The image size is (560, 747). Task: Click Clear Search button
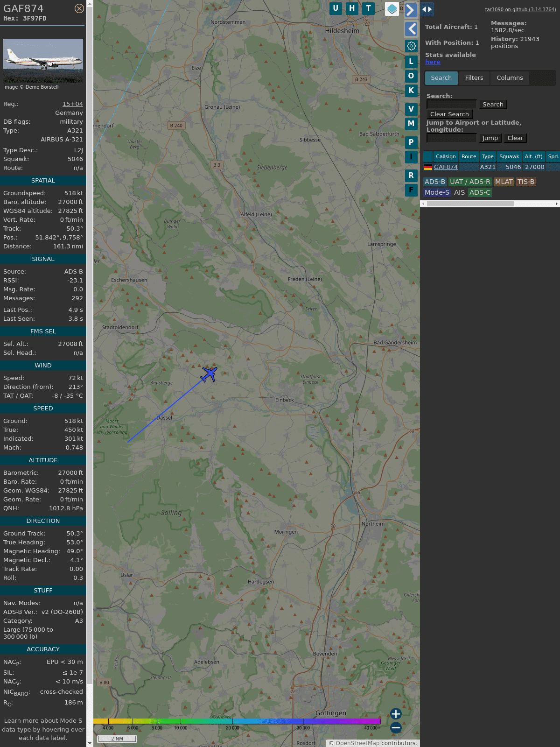449,114
